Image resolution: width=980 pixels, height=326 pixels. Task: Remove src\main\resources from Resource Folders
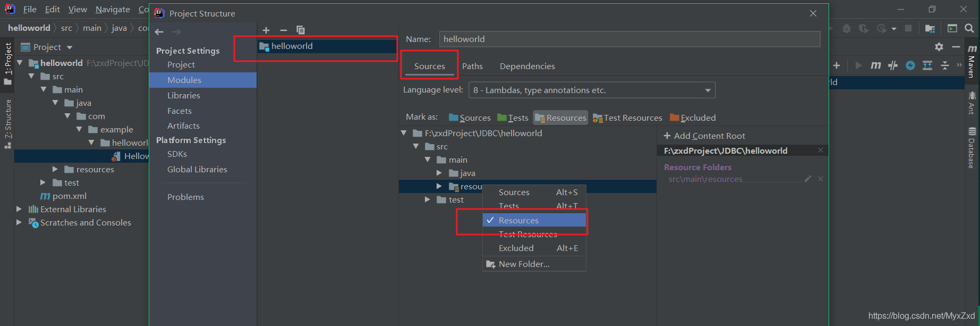click(x=821, y=179)
